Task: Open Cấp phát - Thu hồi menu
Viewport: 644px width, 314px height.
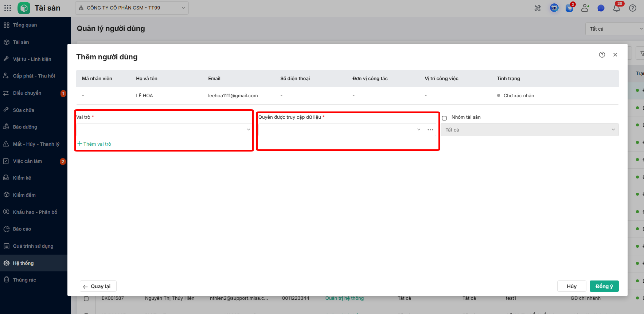Action: pos(34,76)
